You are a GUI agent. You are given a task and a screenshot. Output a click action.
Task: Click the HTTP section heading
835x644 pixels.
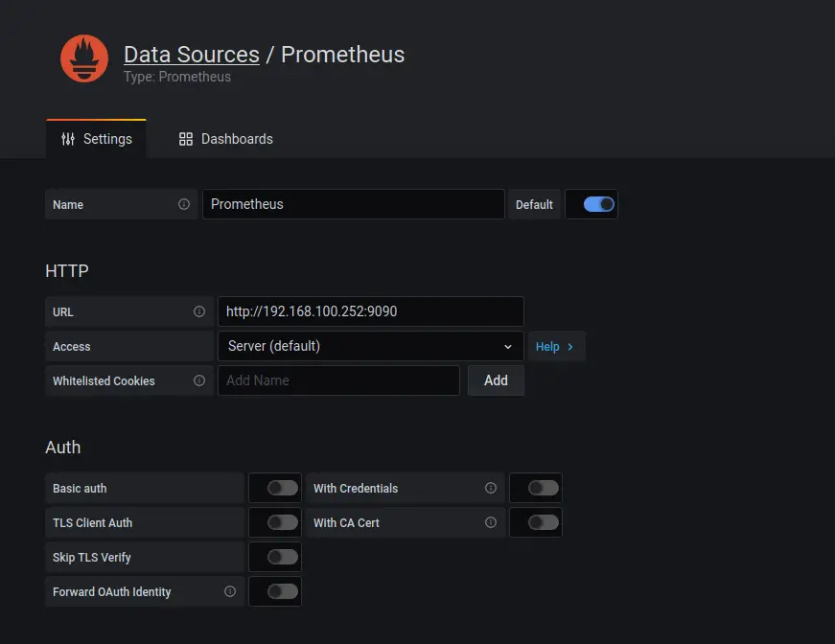coord(67,271)
